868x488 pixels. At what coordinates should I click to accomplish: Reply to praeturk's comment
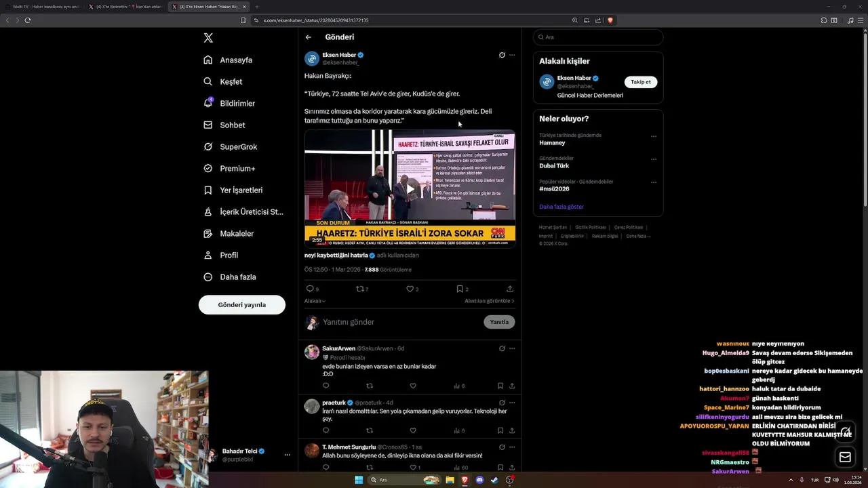pos(326,430)
